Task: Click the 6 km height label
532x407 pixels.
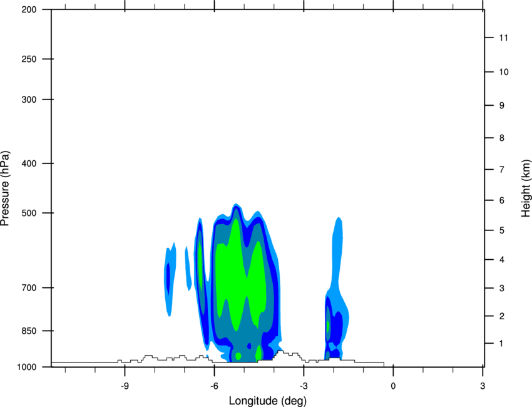Action: click(x=502, y=200)
